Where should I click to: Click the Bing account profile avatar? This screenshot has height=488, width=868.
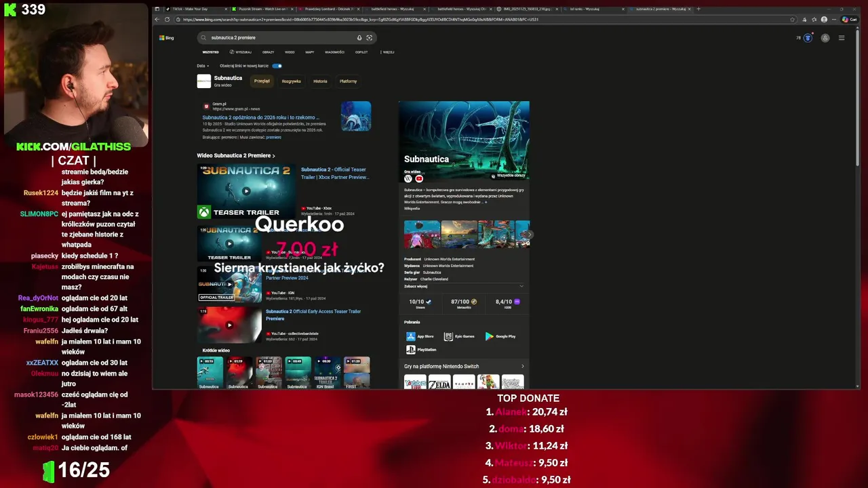pyautogui.click(x=825, y=38)
